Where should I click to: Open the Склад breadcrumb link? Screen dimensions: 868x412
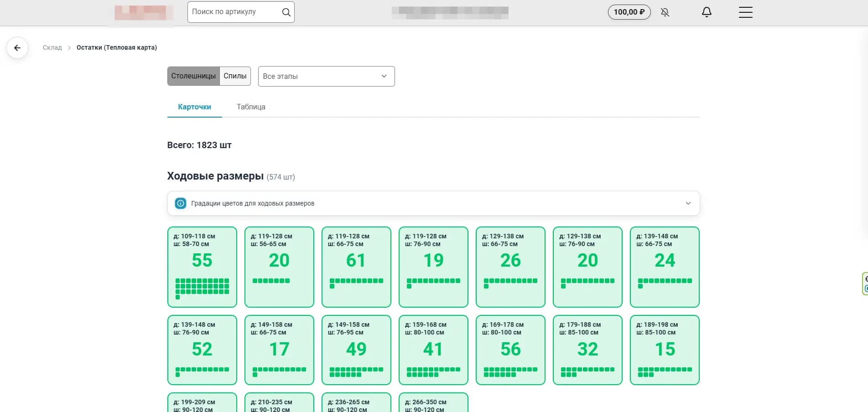[x=52, y=47]
